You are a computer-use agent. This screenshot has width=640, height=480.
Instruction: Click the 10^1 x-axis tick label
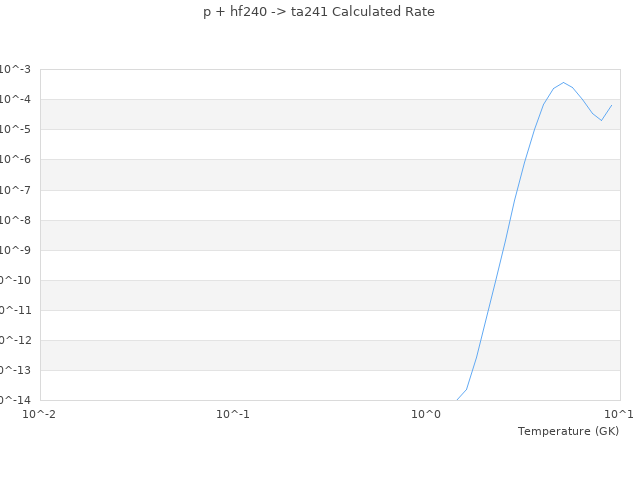[x=619, y=414]
